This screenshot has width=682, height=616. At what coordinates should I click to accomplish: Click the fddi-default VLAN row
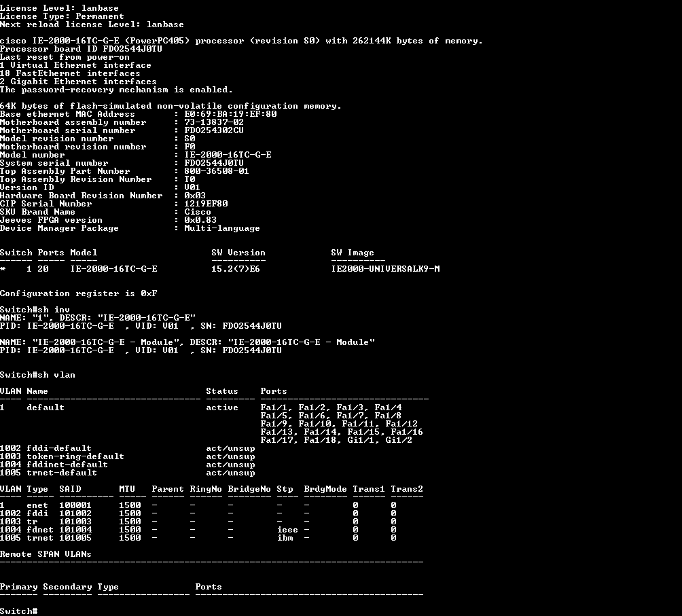coord(128,448)
